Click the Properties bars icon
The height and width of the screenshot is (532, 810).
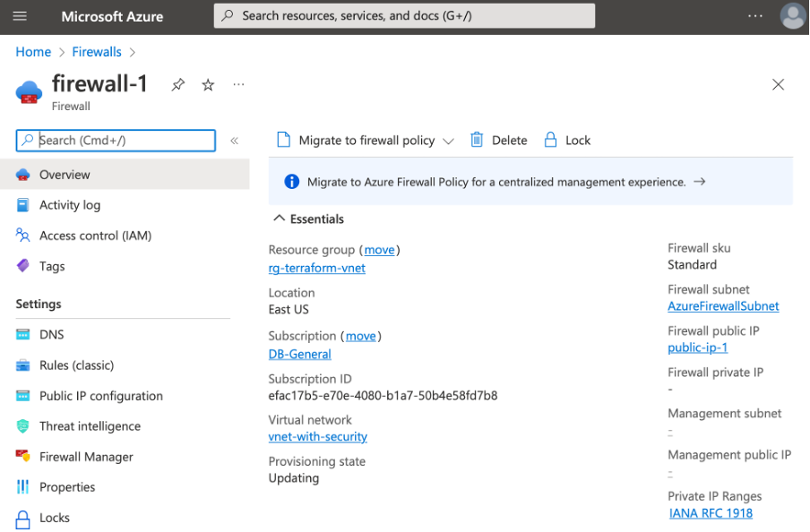(x=22, y=486)
